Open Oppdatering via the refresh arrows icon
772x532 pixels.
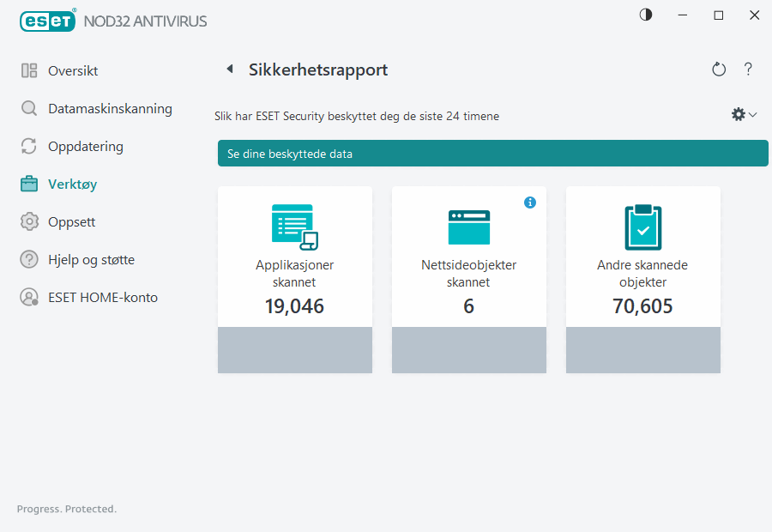click(28, 147)
